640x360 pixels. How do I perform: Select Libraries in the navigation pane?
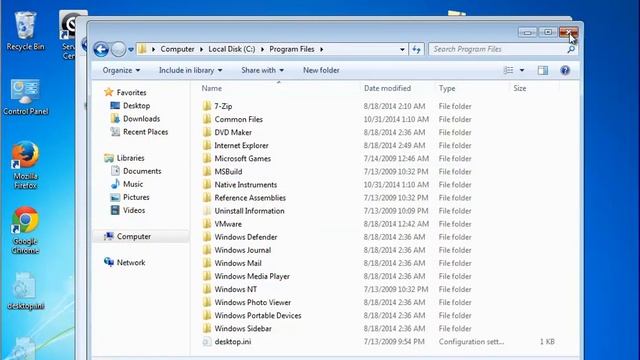click(x=124, y=158)
